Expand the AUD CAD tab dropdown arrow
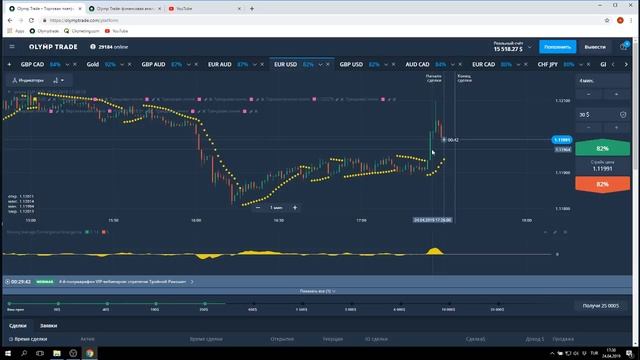Image resolution: width=640 pixels, height=360 pixels. pyautogui.click(x=453, y=64)
